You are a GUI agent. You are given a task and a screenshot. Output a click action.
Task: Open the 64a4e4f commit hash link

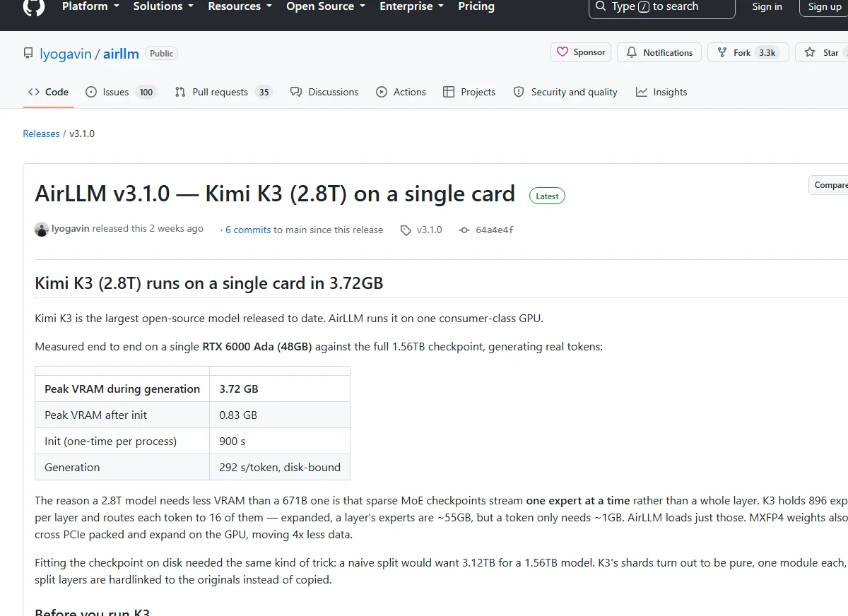coord(495,230)
